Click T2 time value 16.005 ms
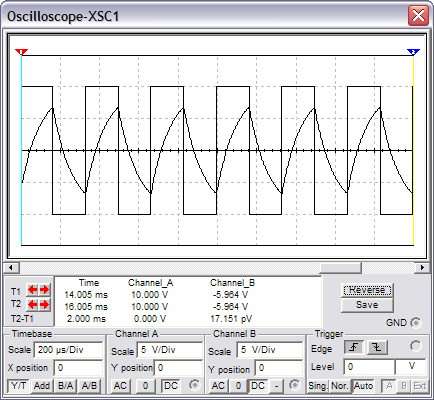 click(x=86, y=307)
